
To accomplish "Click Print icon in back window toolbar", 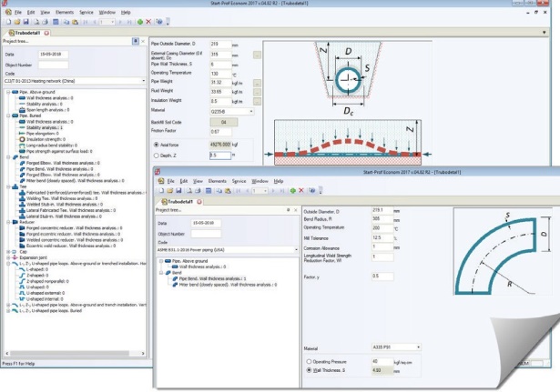I will [x=45, y=22].
